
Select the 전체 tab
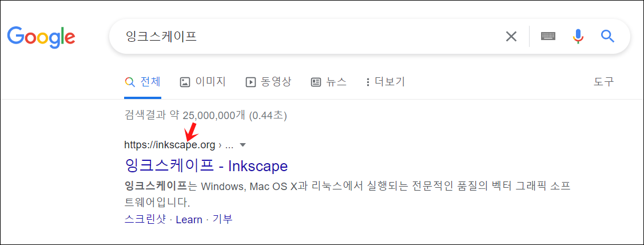142,82
